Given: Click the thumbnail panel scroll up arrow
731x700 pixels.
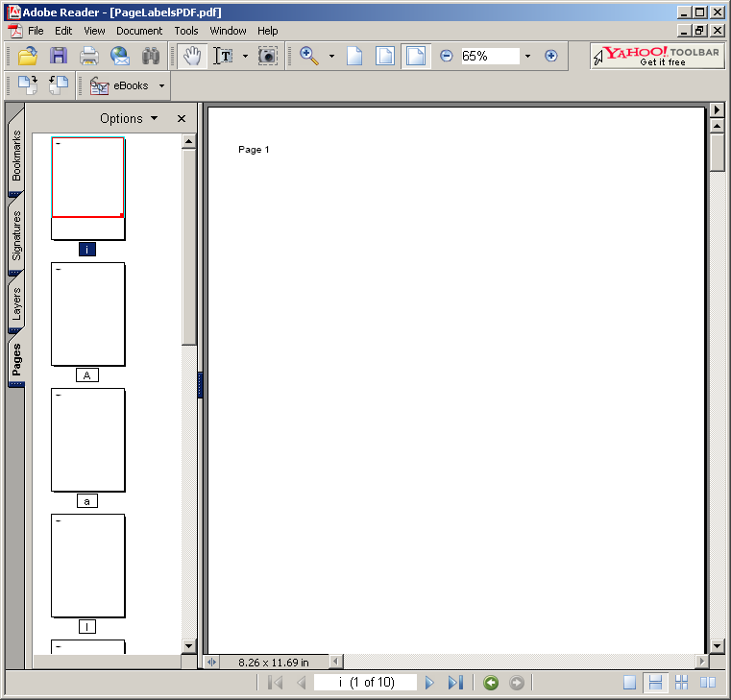Looking at the screenshot, I should click(188, 141).
